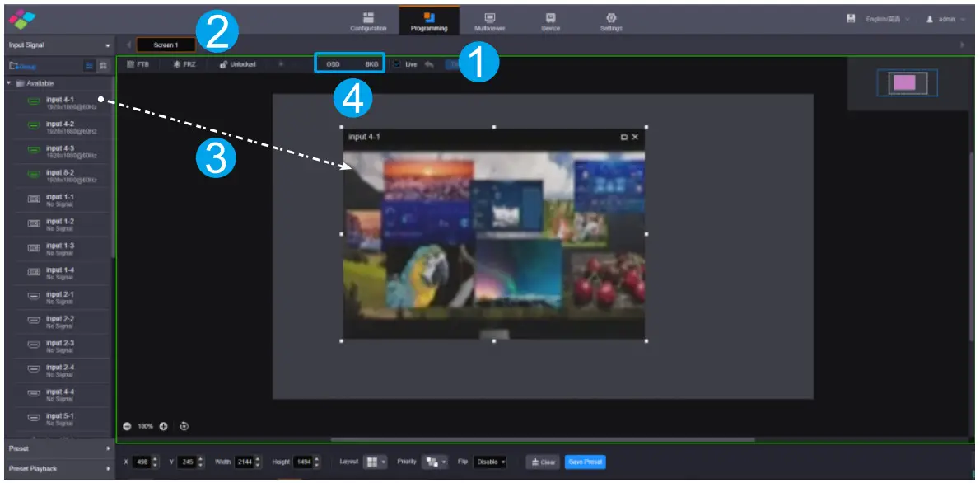Increase the Height value with stepper
The image size is (980, 483).
tap(317, 459)
